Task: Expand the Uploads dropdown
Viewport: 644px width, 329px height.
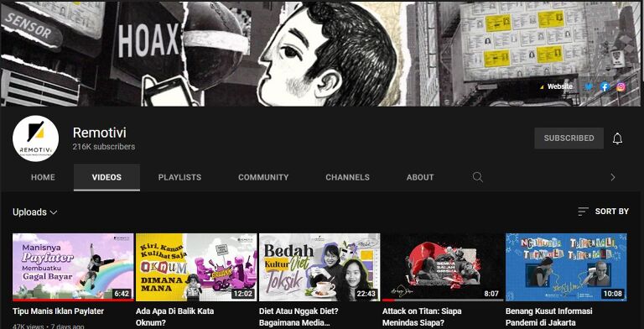Action: (x=35, y=212)
